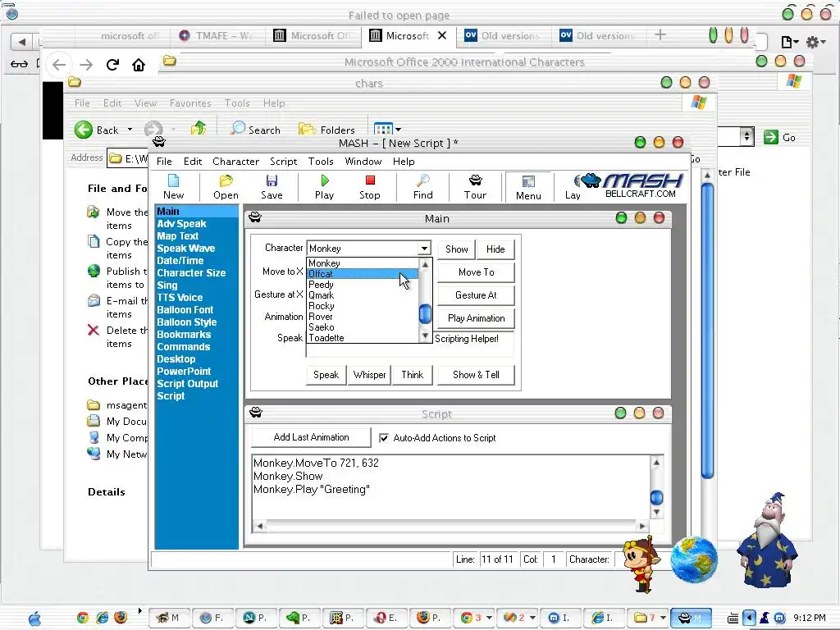This screenshot has width=840, height=630.
Task: Open Search in chars window toolbar
Action: (x=256, y=129)
